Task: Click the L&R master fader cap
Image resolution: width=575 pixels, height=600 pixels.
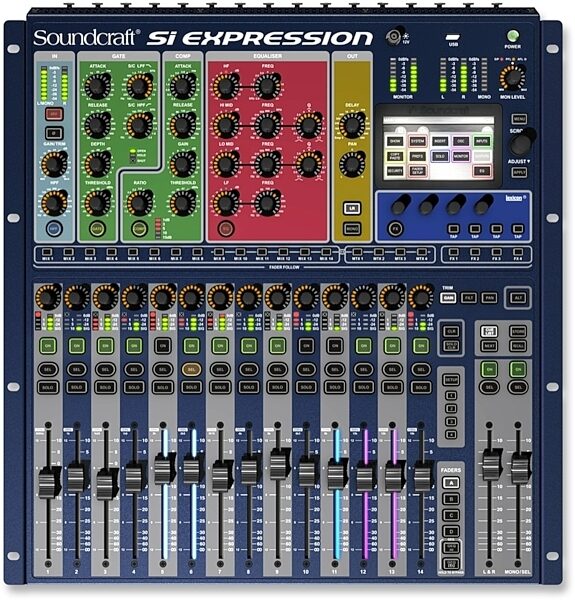Action: tap(490, 465)
